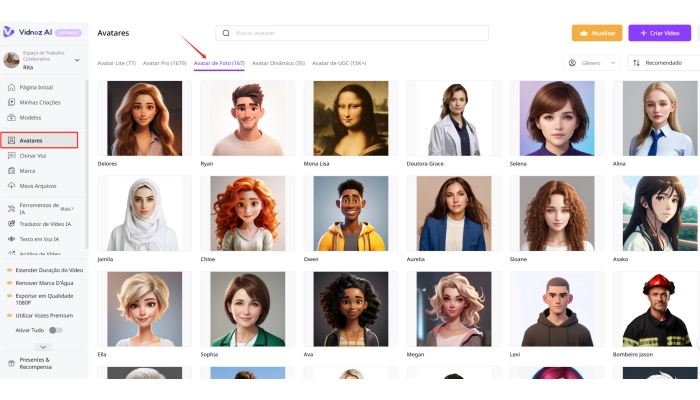
Task: Expand Mais under Ferramentas de IA
Action: coord(67,208)
